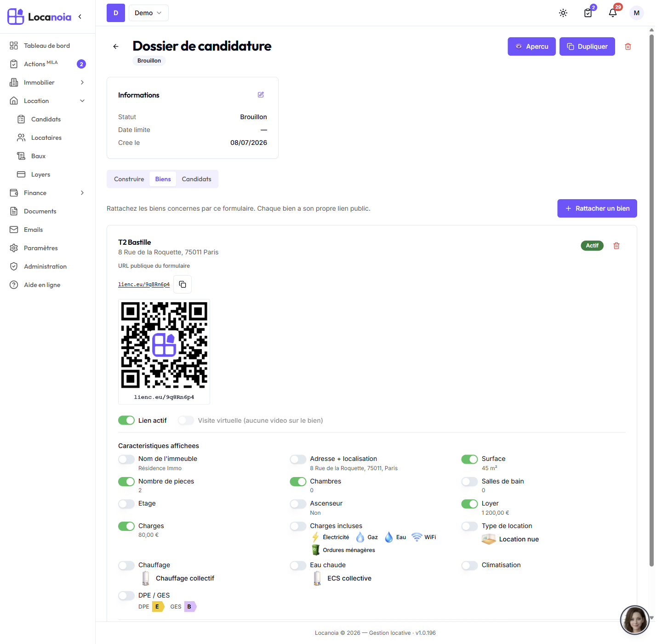Turn off the Surface toggle
The image size is (662, 644).
(x=470, y=459)
